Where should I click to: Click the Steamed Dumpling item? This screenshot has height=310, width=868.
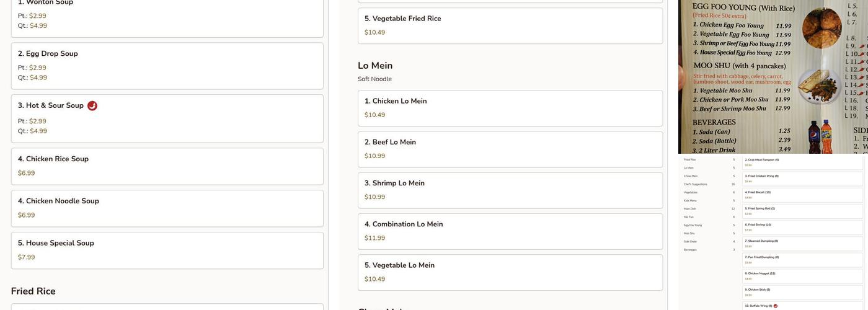[x=802, y=243]
